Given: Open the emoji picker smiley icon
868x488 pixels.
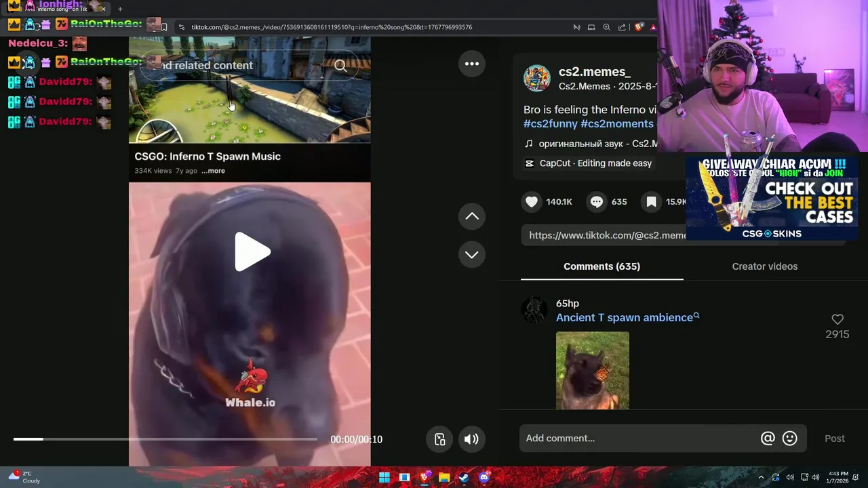Looking at the screenshot, I should pyautogui.click(x=790, y=439).
